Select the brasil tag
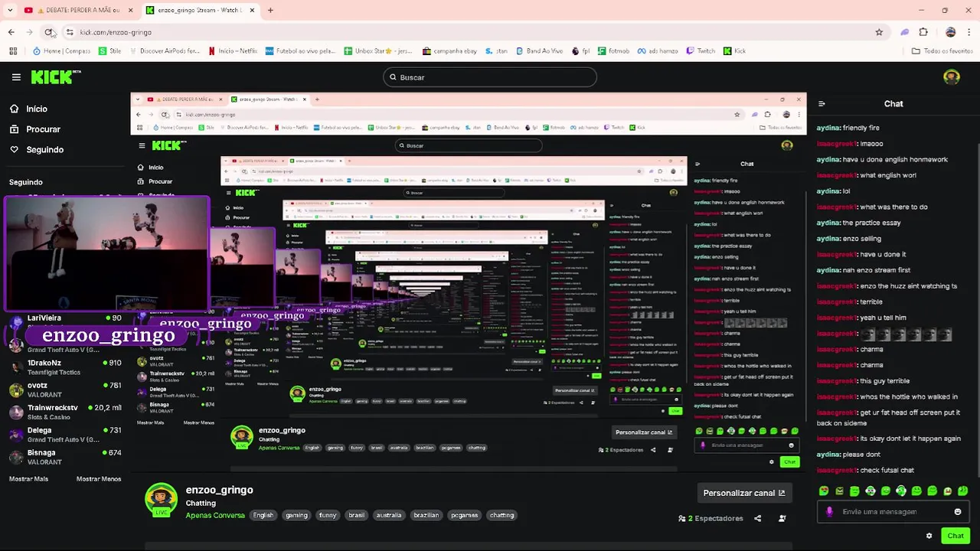 tap(357, 516)
